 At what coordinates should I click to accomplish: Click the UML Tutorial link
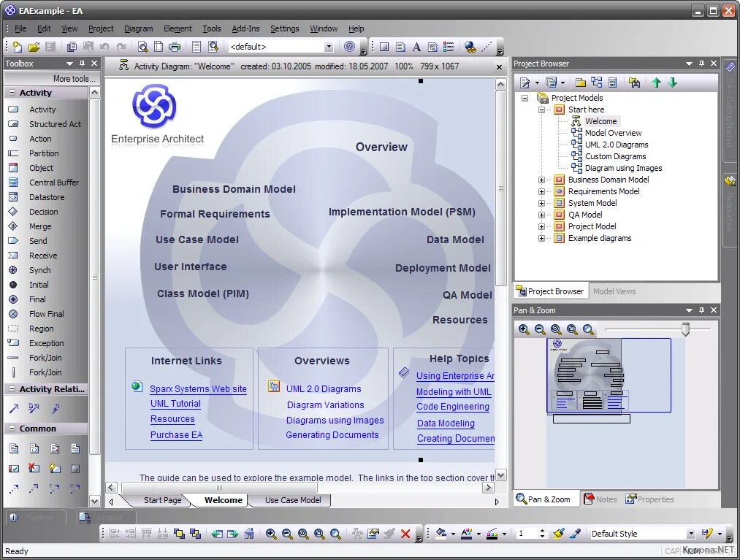click(175, 403)
